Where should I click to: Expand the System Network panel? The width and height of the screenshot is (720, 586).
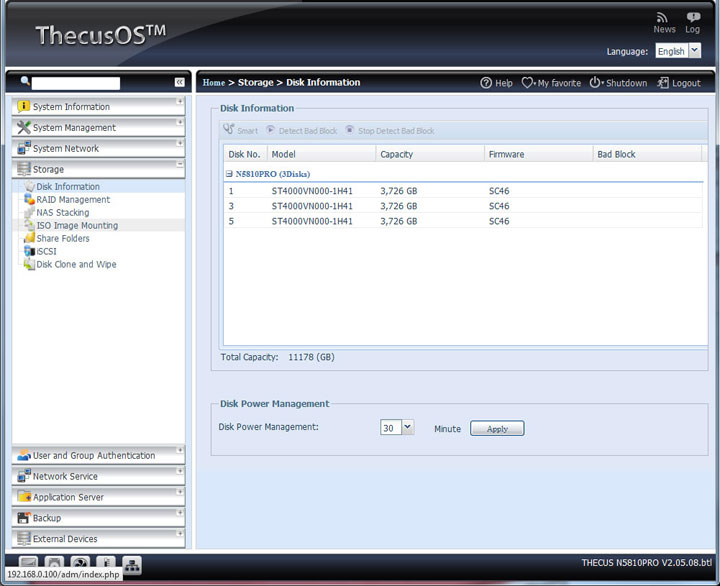(x=180, y=143)
